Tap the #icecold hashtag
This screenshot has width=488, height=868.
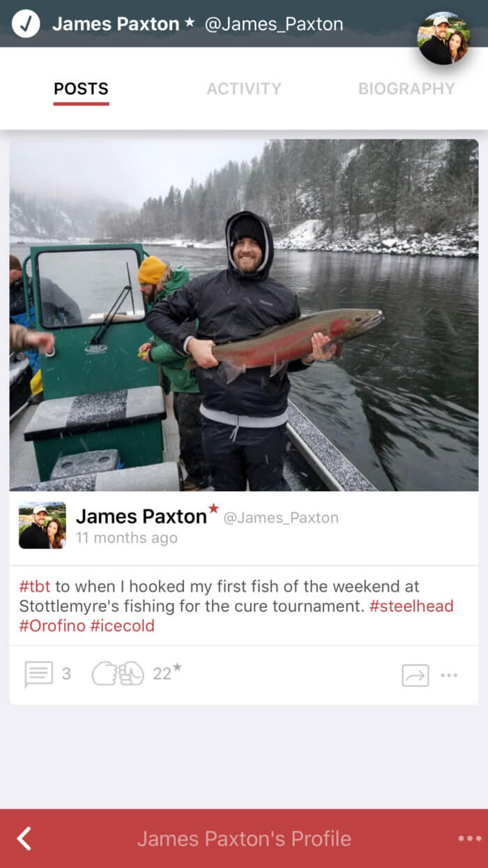[122, 625]
